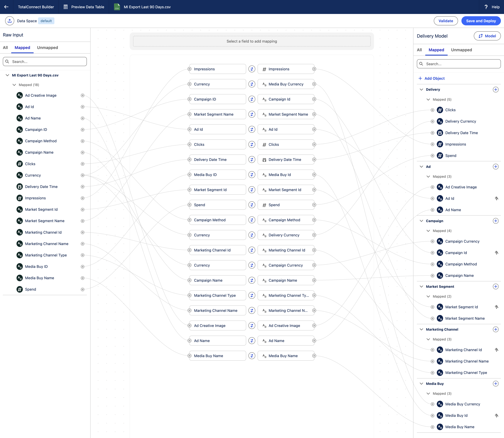Open Preview Data Table
This screenshot has width=504, height=438.
[84, 7]
